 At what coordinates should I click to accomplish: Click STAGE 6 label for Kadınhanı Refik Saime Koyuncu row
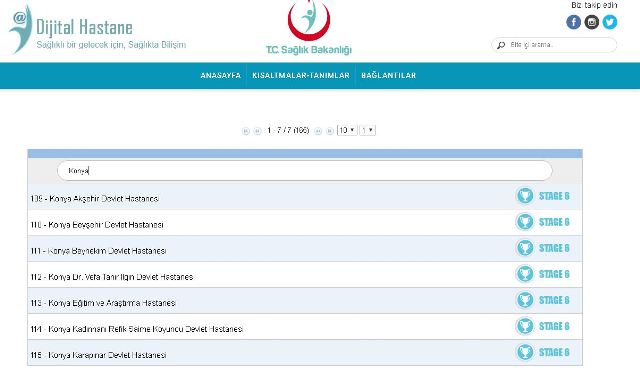pyautogui.click(x=554, y=327)
